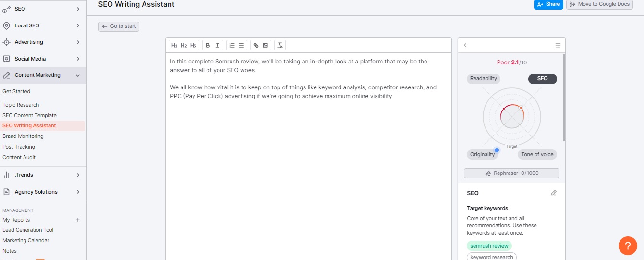The width and height of the screenshot is (644, 260).
Task: Add a new report with plus icon
Action: tap(78, 220)
